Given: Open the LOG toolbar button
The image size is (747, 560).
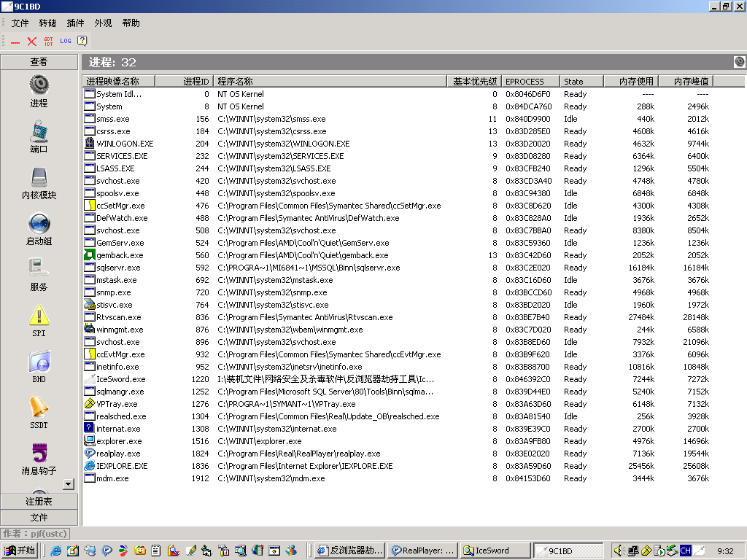Looking at the screenshot, I should [66, 42].
